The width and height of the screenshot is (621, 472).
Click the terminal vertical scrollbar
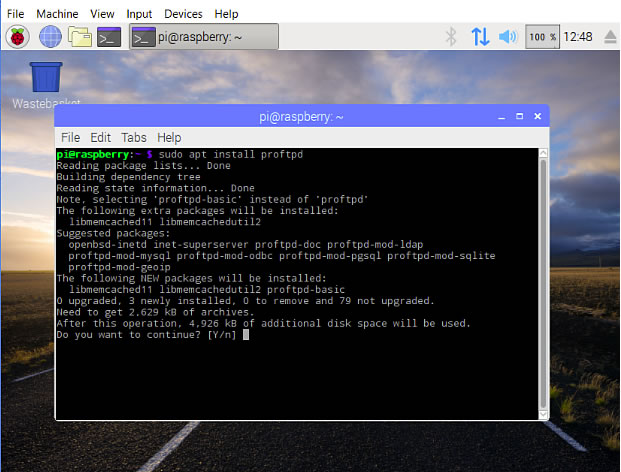click(x=543, y=280)
